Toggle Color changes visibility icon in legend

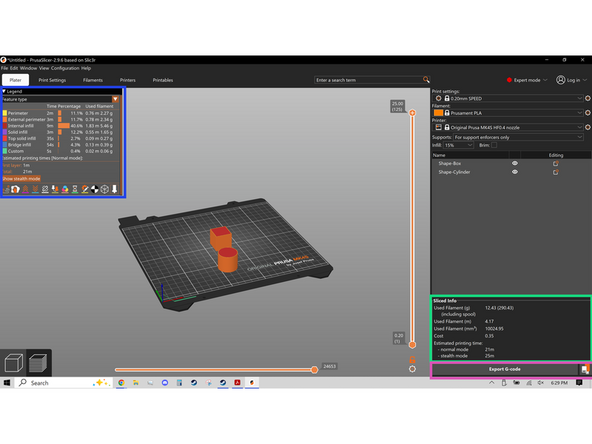65,189
